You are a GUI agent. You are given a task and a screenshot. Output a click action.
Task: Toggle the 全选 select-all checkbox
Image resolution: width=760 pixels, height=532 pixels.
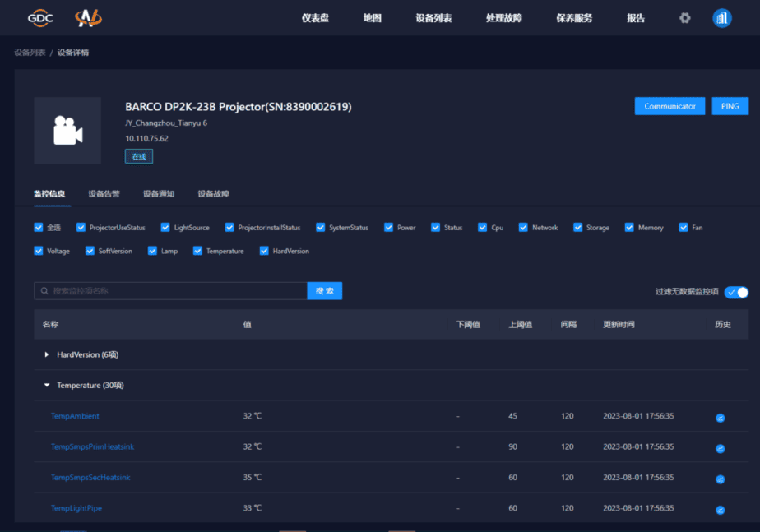(x=39, y=227)
